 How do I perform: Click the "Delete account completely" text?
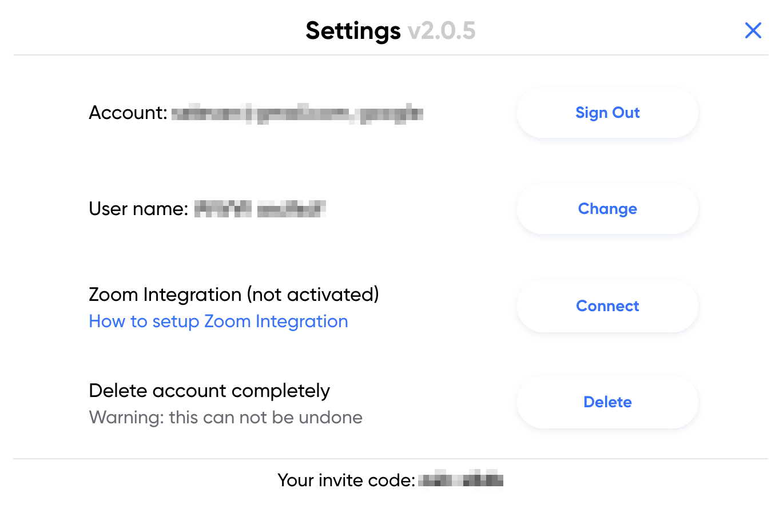coord(209,391)
